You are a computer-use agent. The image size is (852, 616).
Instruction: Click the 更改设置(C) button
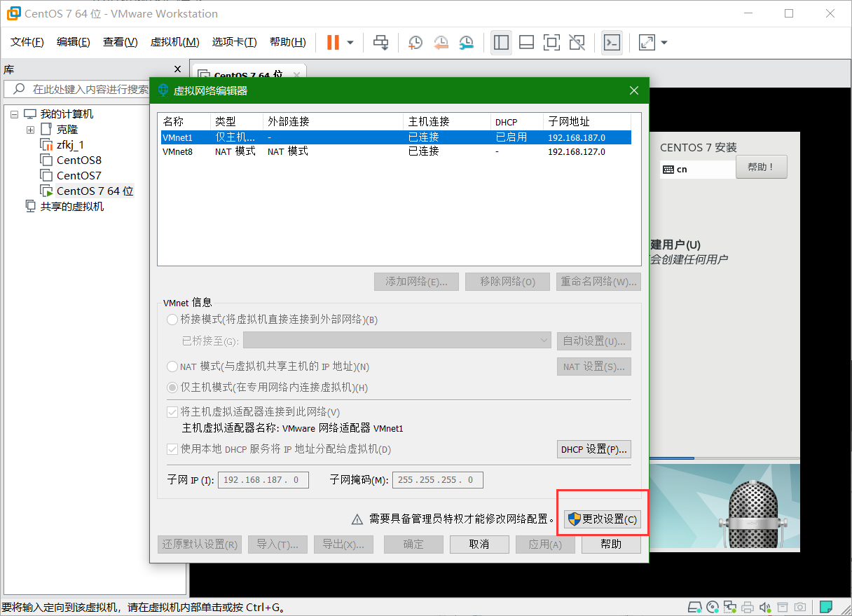coord(603,519)
